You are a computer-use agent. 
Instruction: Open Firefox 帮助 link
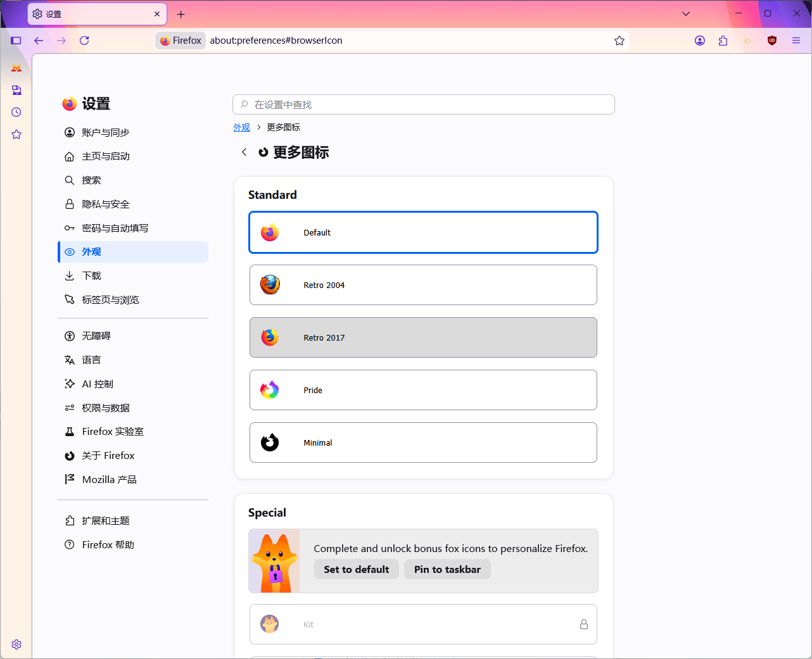[x=133, y=545]
